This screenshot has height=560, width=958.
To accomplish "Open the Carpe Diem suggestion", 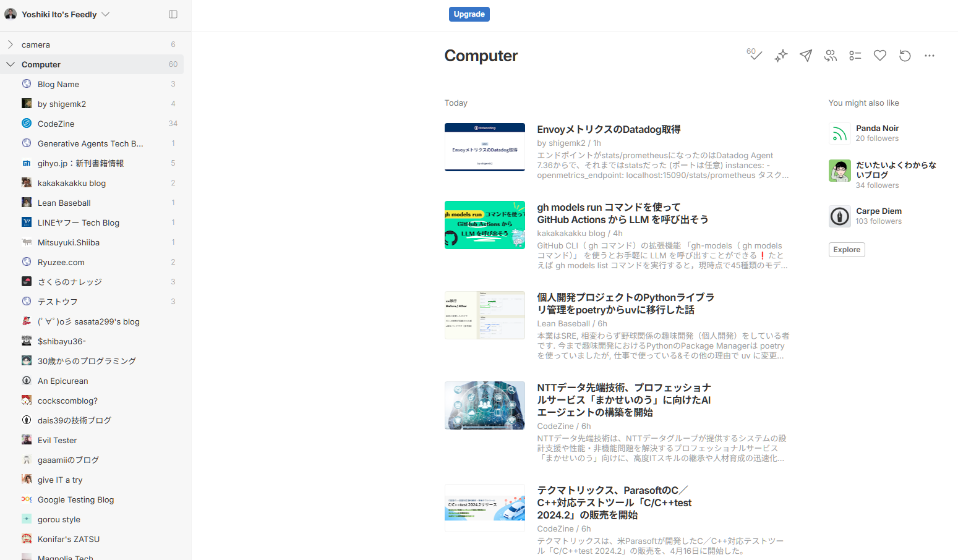I will 878,211.
